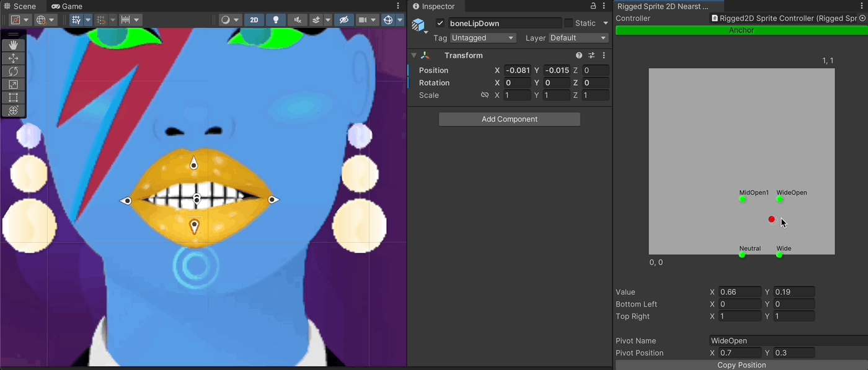Select the Move tool
Screen dimensions: 868x370
pos(13,58)
